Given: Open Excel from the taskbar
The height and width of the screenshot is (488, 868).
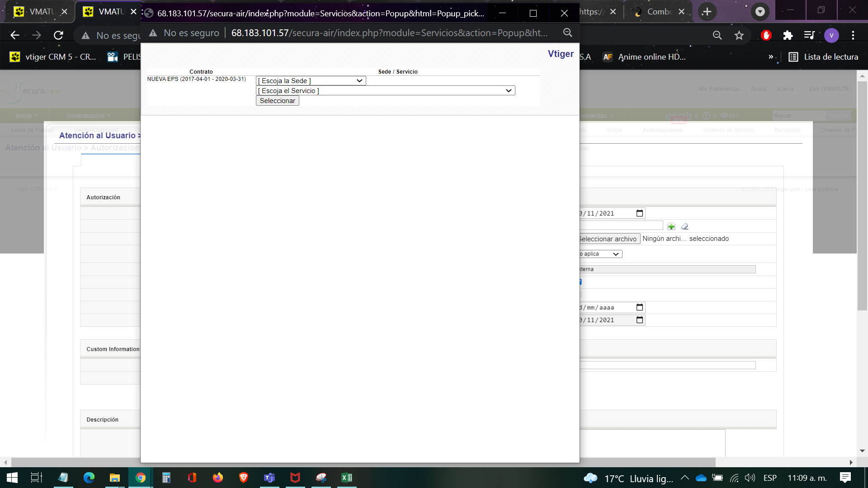Looking at the screenshot, I should point(347,478).
